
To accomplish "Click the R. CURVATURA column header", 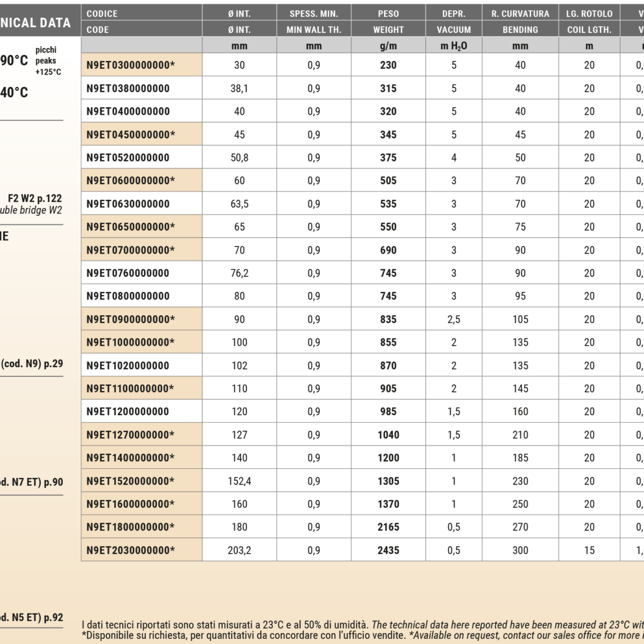I will point(520,14).
